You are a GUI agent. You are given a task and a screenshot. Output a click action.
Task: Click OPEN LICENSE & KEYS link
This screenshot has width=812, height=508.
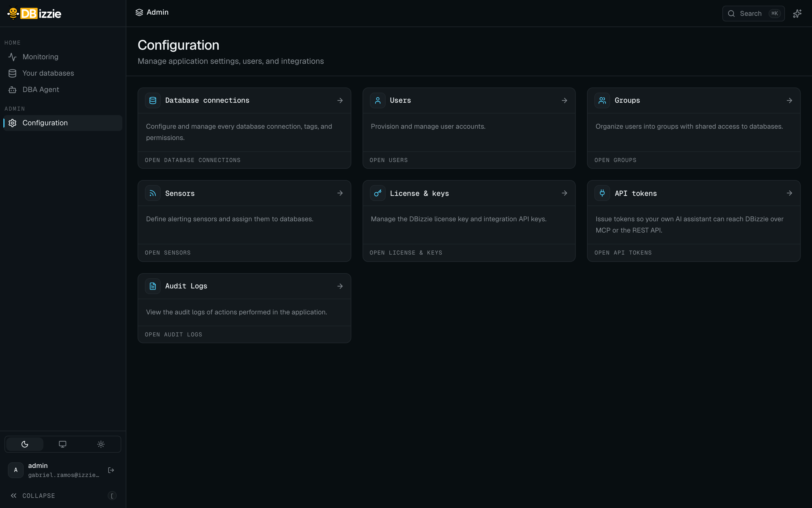tap(406, 253)
